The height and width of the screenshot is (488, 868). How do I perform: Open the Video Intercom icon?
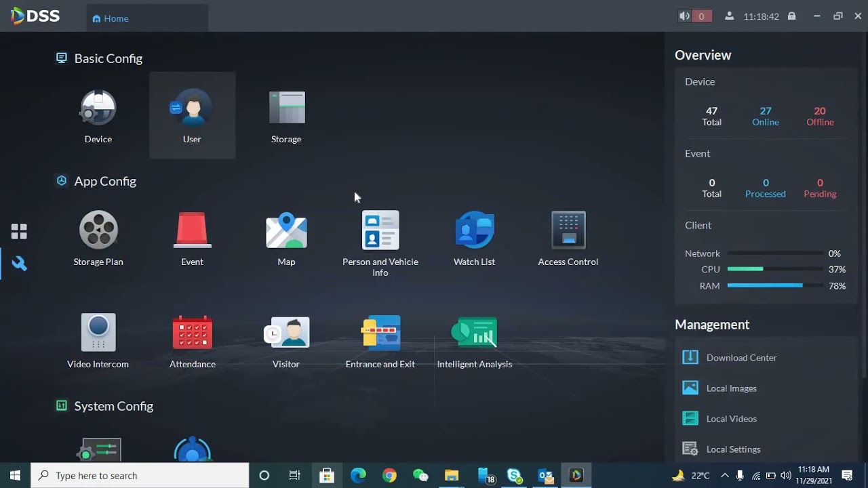(98, 333)
